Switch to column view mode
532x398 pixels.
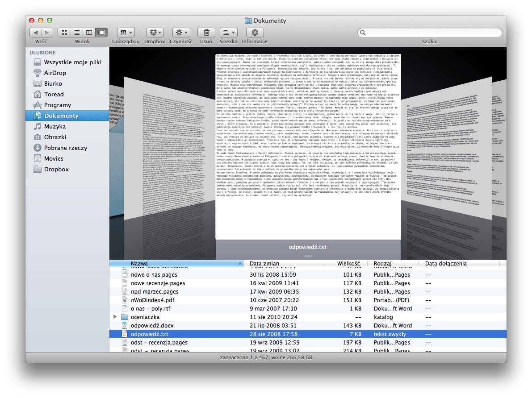click(89, 33)
